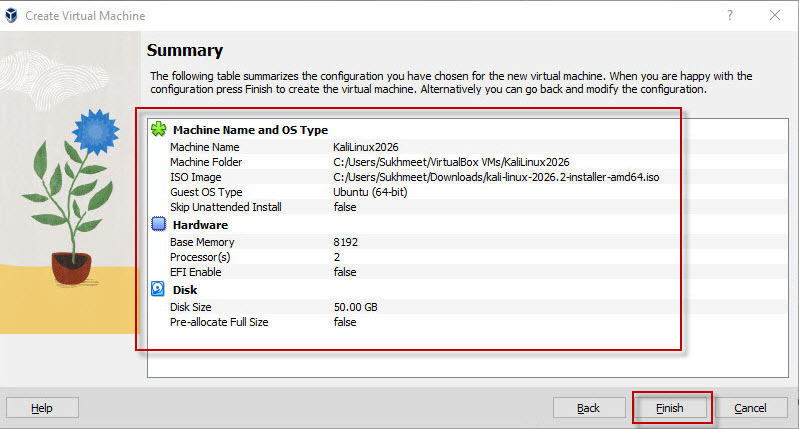Select the Processor(s) row label
The width and height of the screenshot is (799, 429).
click(200, 257)
